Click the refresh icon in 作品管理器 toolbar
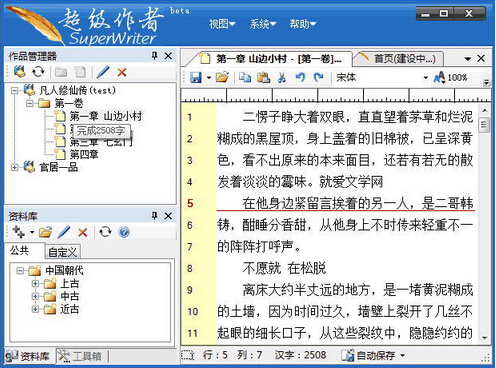The image size is (496, 368). (x=38, y=72)
